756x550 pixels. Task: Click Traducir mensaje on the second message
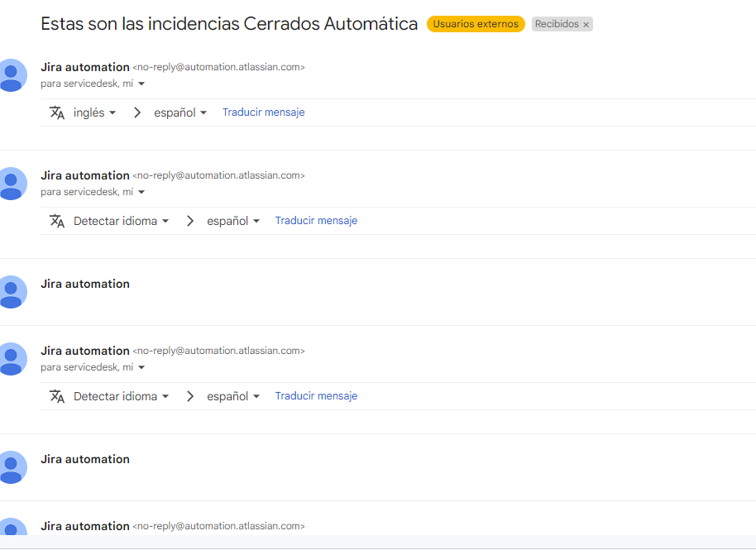(x=316, y=220)
